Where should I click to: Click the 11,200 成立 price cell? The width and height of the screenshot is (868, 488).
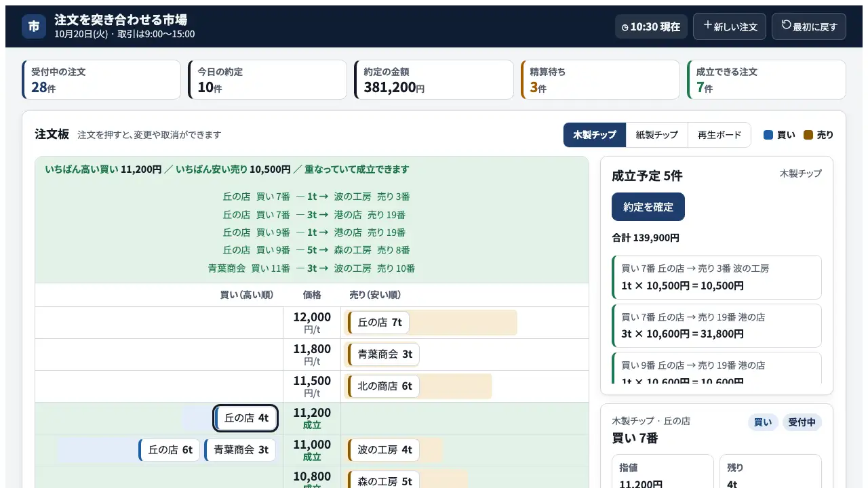[312, 418]
